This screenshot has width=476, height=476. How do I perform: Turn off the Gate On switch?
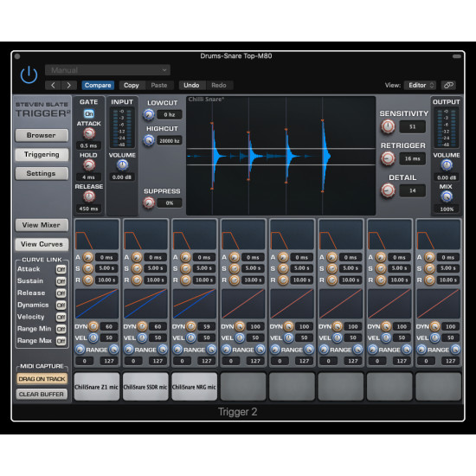[89, 114]
